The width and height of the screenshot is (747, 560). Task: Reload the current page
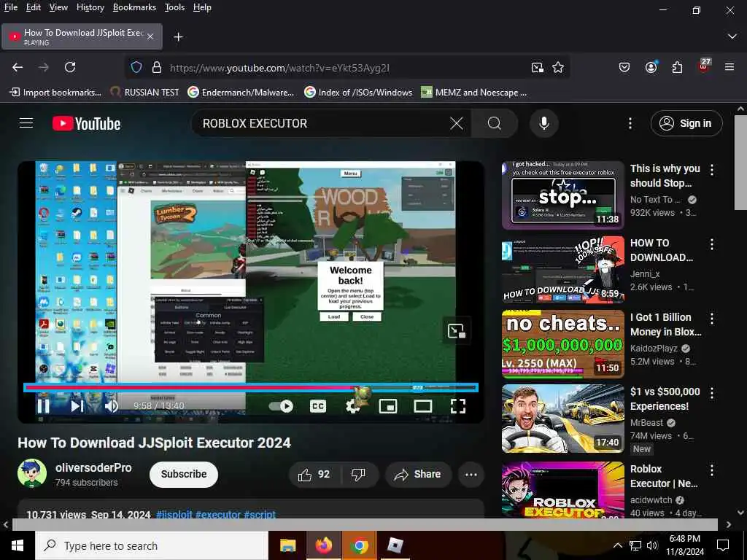[70, 67]
